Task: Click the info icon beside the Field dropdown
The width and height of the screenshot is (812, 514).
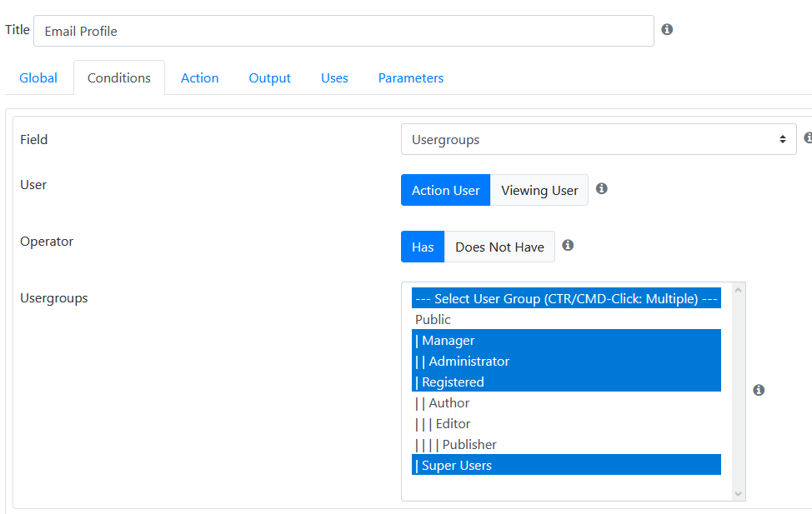Action: pos(808,137)
